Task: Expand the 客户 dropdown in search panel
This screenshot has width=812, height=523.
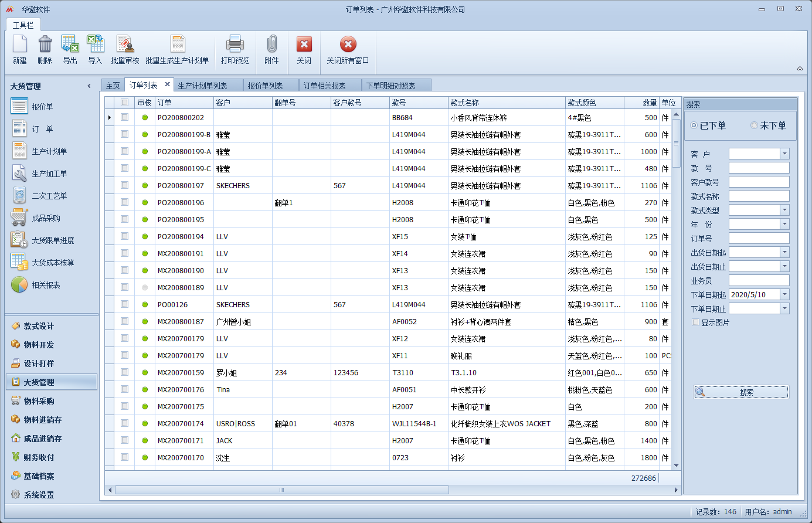Action: point(784,154)
